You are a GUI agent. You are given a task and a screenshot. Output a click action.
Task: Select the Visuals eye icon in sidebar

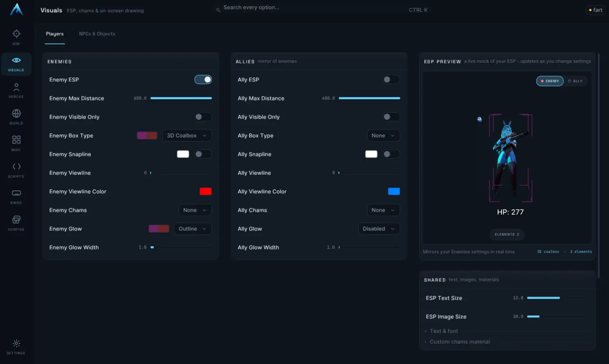click(16, 60)
